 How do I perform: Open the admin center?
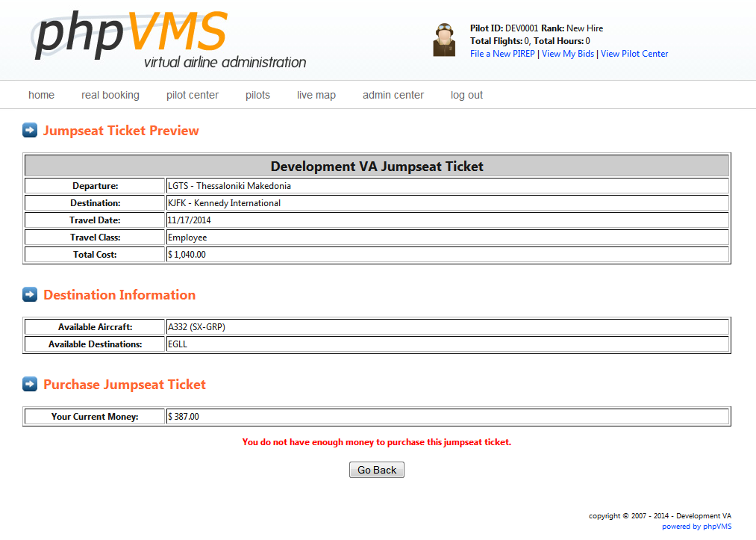tap(393, 95)
